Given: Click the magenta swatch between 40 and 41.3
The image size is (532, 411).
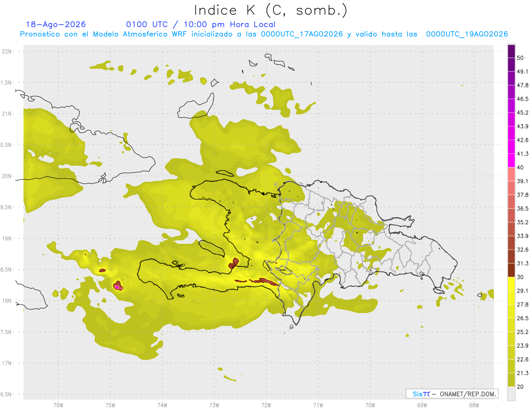Looking at the screenshot, I should point(511,160).
